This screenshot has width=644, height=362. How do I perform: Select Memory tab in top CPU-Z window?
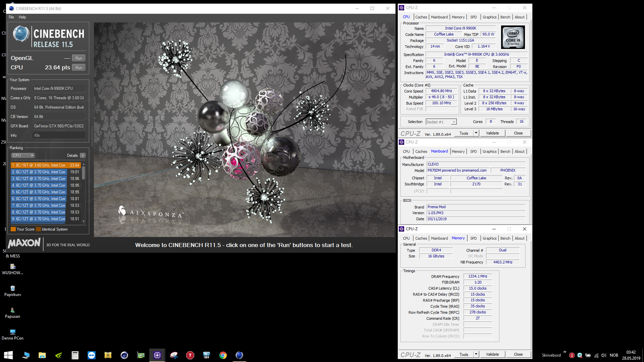[458, 17]
